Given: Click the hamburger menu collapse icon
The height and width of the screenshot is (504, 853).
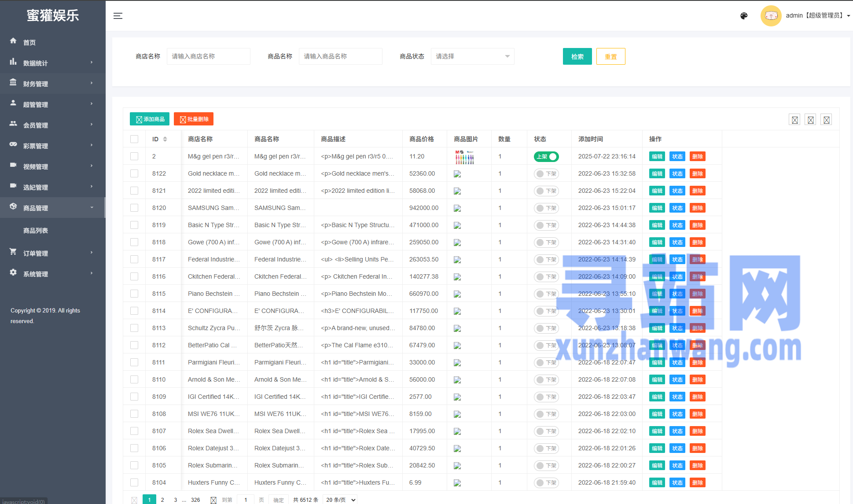Looking at the screenshot, I should click(x=118, y=16).
